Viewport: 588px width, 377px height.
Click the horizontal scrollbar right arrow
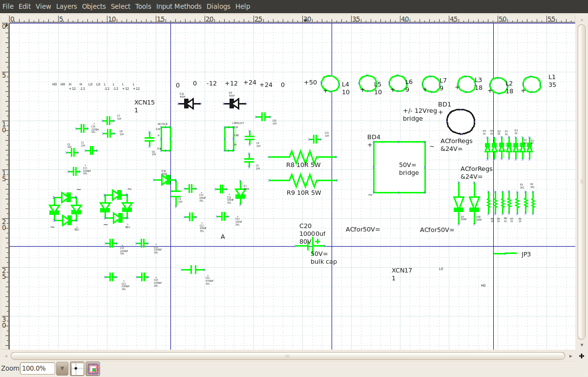(x=571, y=356)
